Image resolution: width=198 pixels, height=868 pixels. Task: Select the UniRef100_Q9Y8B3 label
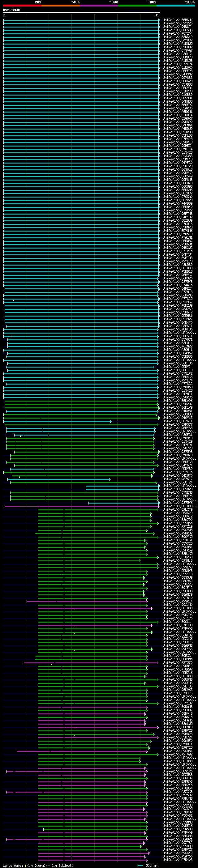coord(177,78)
